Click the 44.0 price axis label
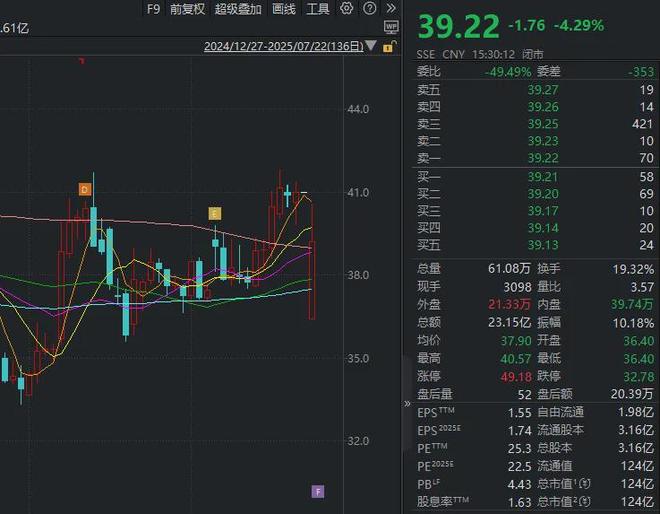Screen dimensions: 660x514 pyautogui.click(x=358, y=109)
